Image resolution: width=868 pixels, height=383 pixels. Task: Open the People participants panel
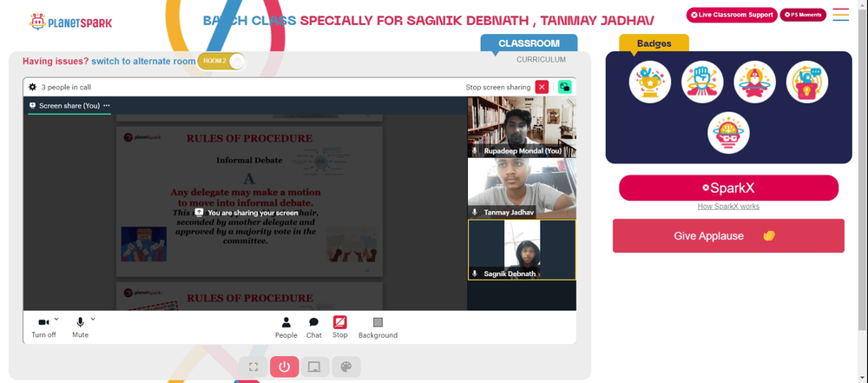(x=286, y=327)
